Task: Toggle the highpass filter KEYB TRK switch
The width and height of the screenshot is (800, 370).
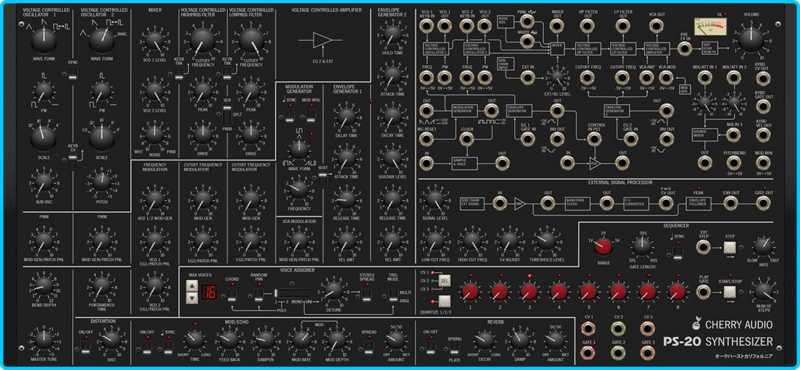Action: [179, 73]
